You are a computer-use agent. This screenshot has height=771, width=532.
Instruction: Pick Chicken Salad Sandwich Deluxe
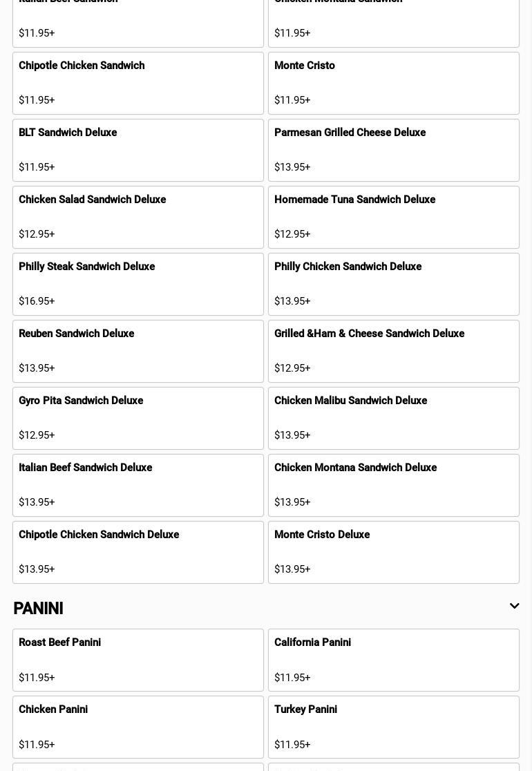(138, 217)
